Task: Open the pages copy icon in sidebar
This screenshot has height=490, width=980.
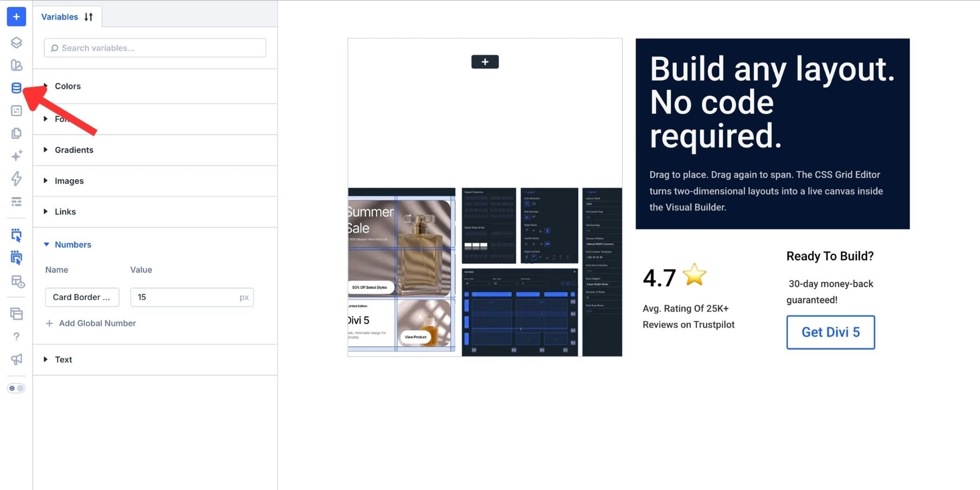Action: (16, 133)
